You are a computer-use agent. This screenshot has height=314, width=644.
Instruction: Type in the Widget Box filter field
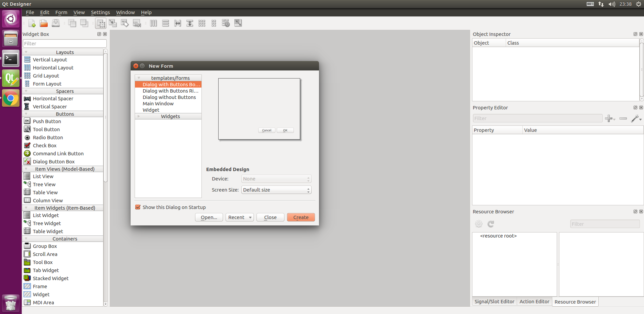tap(64, 43)
